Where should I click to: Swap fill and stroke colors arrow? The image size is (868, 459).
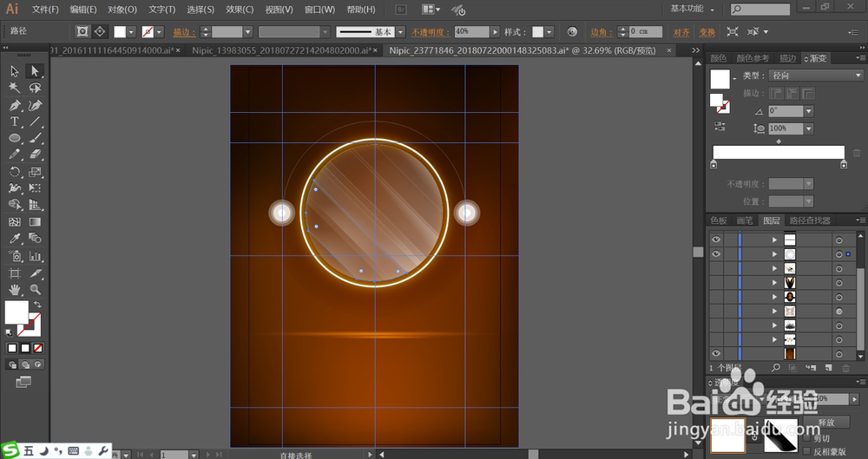point(37,305)
